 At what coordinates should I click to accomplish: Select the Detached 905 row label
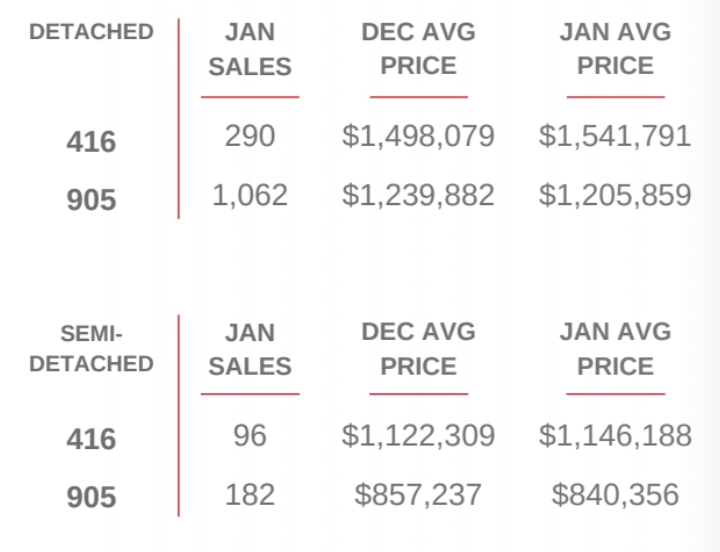91,200
